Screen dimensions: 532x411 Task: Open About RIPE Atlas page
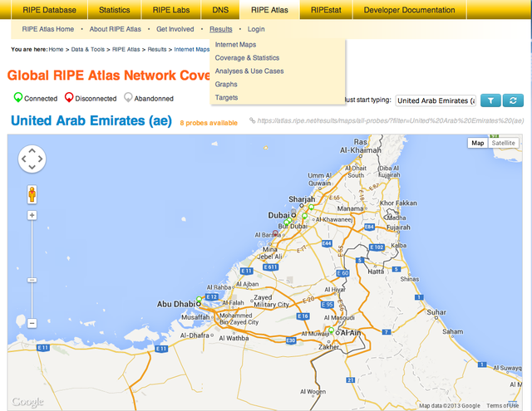click(x=116, y=29)
